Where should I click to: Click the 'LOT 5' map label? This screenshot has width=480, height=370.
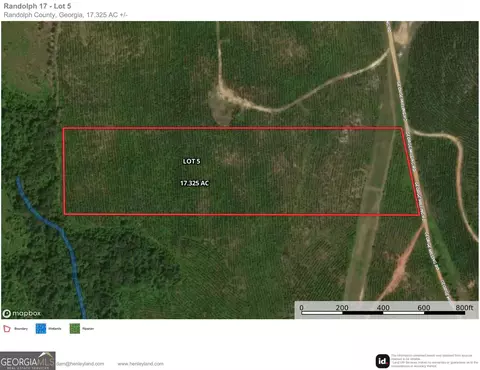pos(192,161)
